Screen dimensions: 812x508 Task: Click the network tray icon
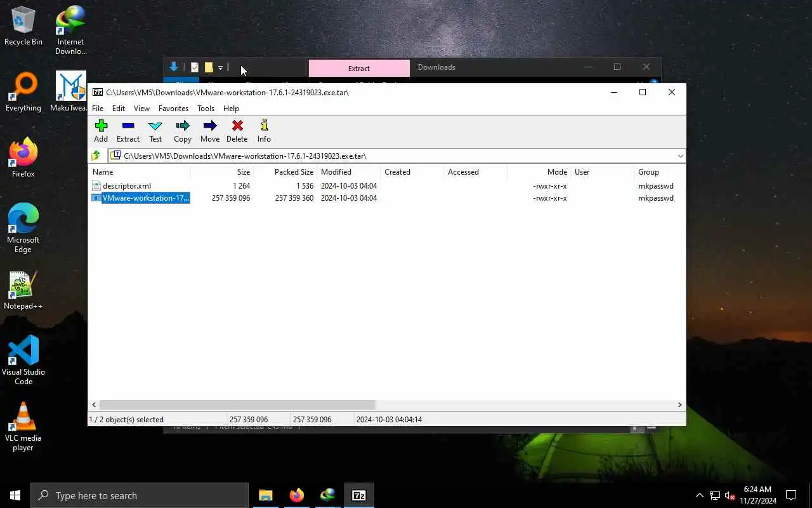714,495
